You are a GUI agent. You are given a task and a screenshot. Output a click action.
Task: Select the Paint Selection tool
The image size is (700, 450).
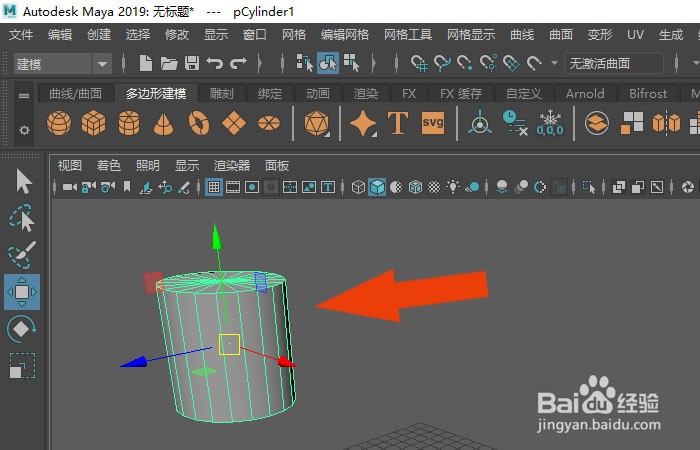coord(21,255)
